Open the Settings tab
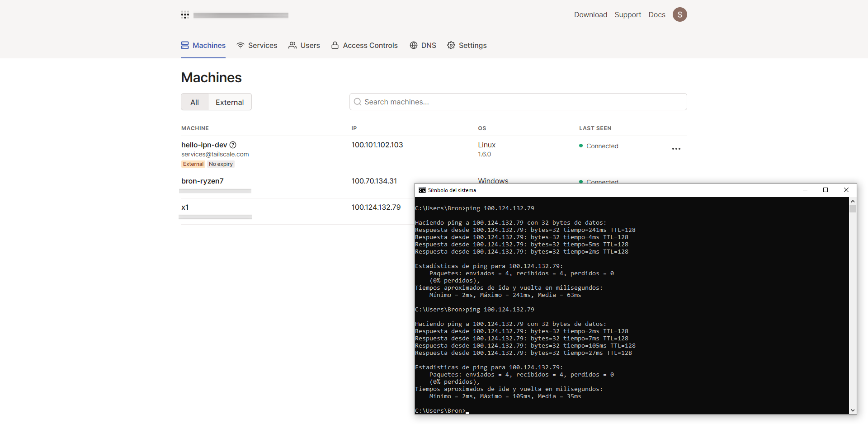This screenshot has height=438, width=868. (x=467, y=45)
